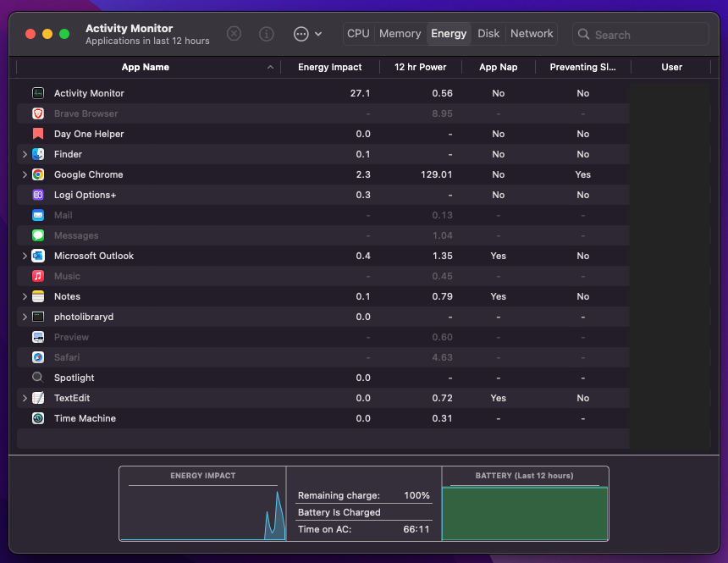Select the Logi Options+ row name
This screenshot has height=563, width=728.
tap(85, 195)
